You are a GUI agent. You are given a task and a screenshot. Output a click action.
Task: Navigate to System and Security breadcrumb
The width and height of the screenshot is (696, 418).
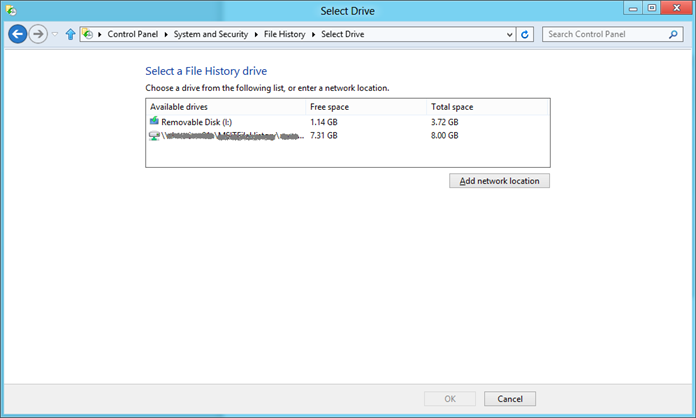click(x=211, y=34)
